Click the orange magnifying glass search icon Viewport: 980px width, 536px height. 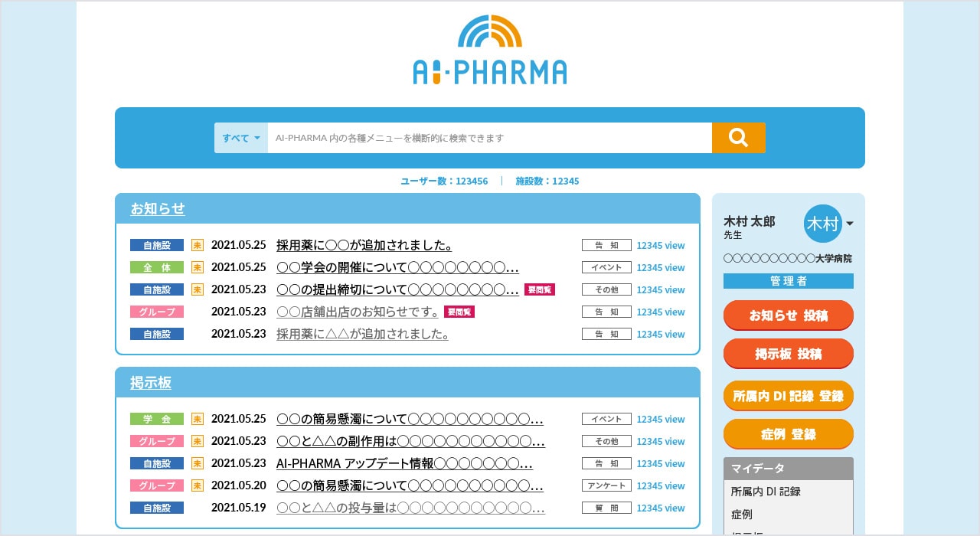(738, 138)
